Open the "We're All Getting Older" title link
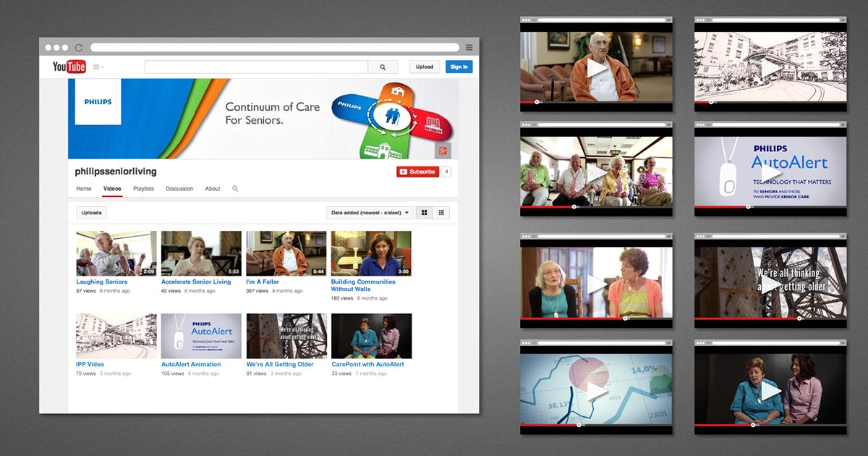868x456 pixels. coord(280,364)
